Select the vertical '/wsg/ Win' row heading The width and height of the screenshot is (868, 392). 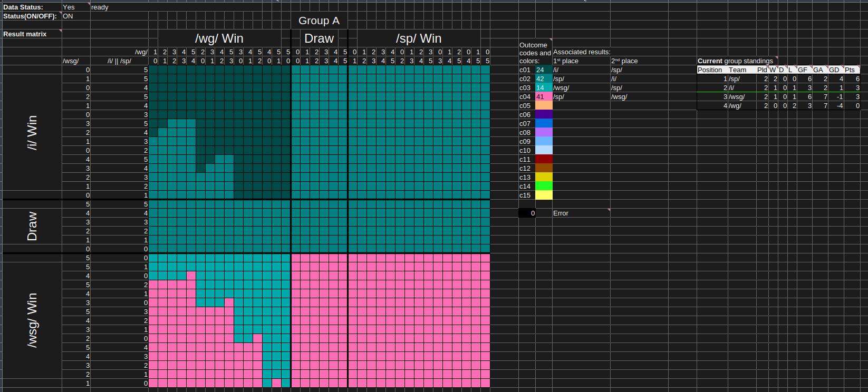click(32, 320)
